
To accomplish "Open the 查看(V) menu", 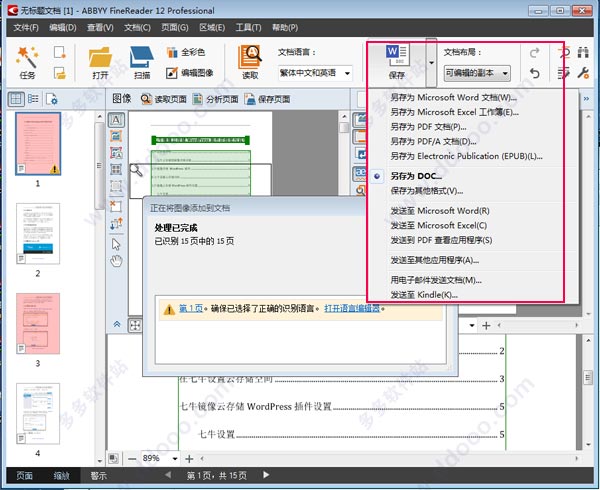I will tap(100, 28).
